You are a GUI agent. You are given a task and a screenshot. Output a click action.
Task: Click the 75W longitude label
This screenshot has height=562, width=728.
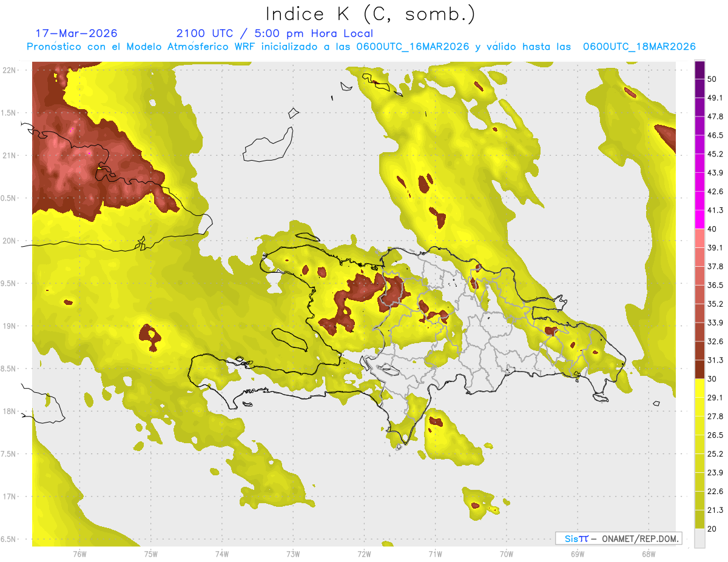[150, 554]
